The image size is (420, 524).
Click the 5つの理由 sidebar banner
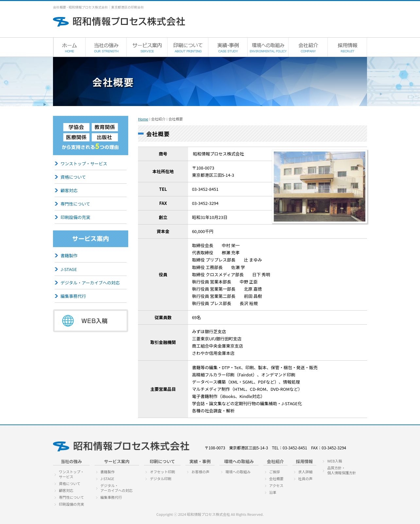(91, 136)
